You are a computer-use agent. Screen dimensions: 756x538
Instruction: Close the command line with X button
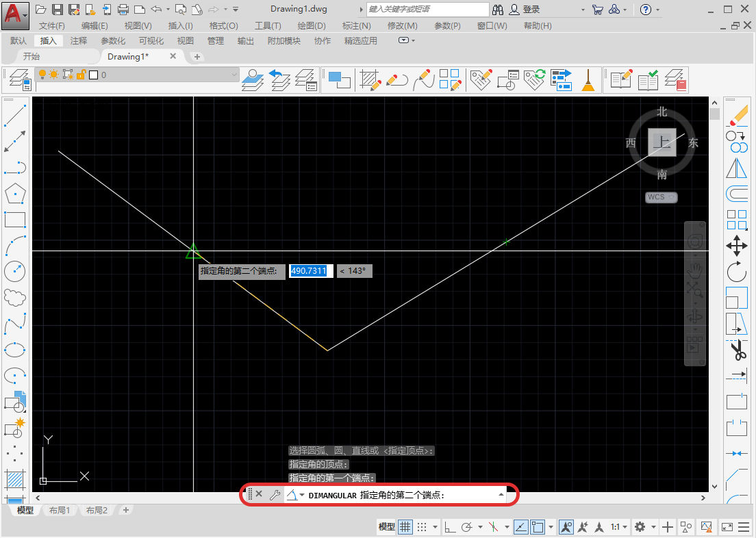point(259,494)
